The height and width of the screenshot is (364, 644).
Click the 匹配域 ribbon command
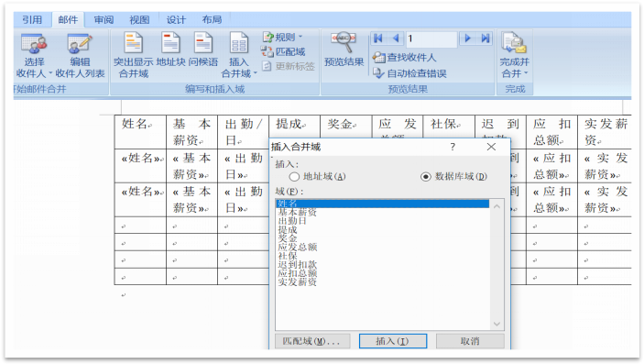pos(283,52)
